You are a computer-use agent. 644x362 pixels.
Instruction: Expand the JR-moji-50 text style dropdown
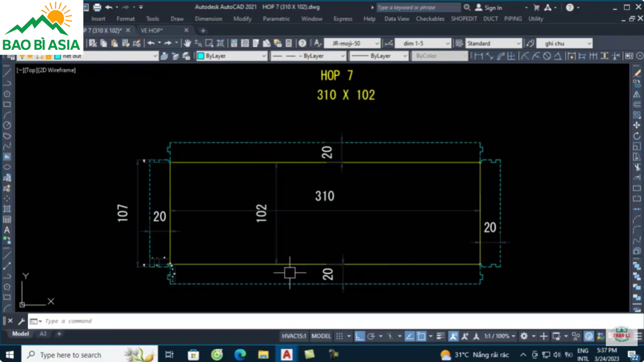point(377,44)
